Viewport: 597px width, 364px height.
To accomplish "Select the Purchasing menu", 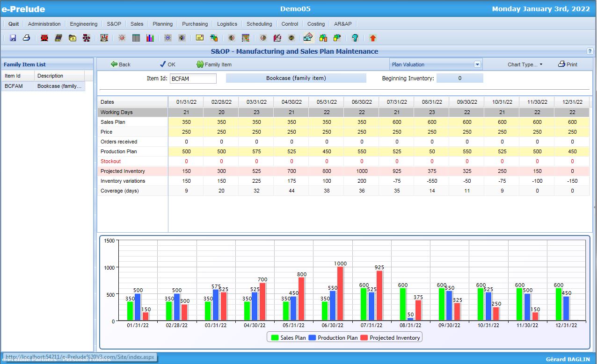I will pos(195,24).
